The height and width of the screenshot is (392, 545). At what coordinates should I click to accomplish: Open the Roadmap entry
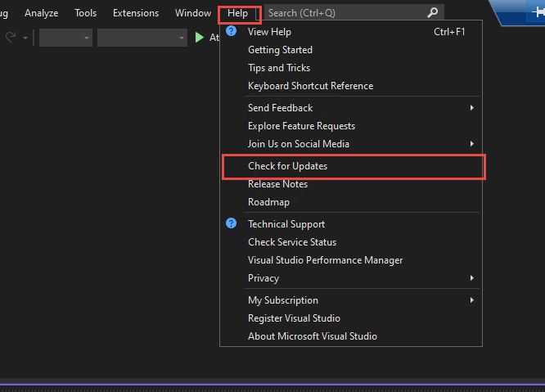(351, 202)
